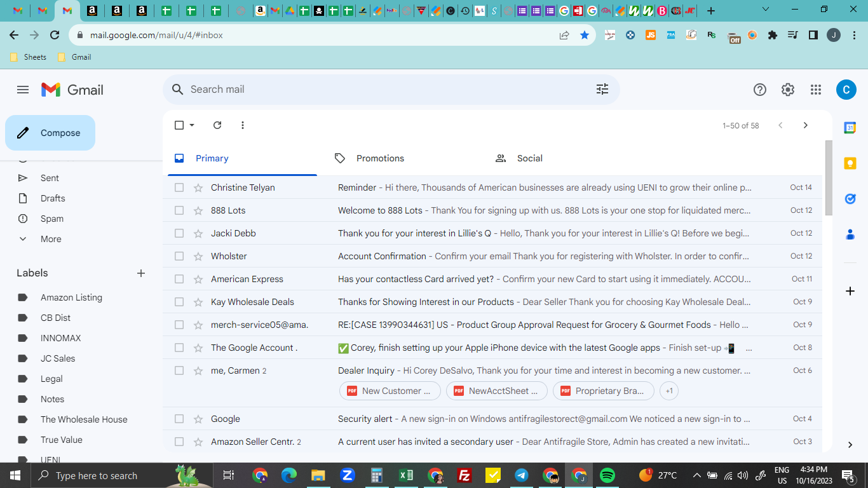The width and height of the screenshot is (868, 488).
Task: Select the Wholster email checkbox
Action: coord(179,256)
